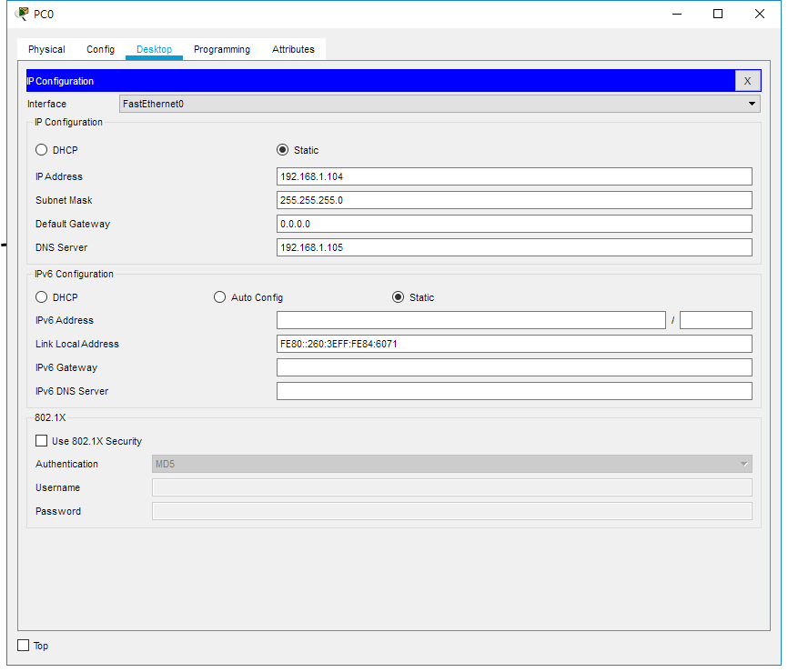Focus the DNS Server input field
Screen dimensions: 788x672
[514, 247]
